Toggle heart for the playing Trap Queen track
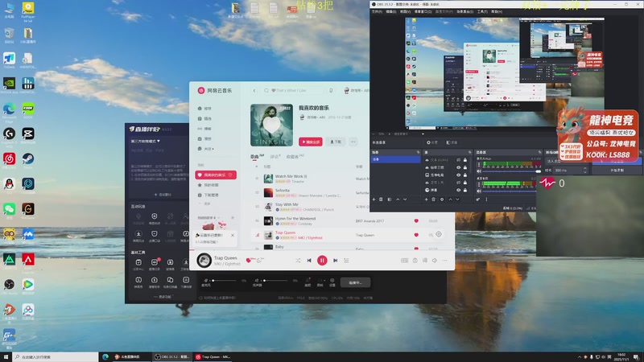 (x=248, y=260)
